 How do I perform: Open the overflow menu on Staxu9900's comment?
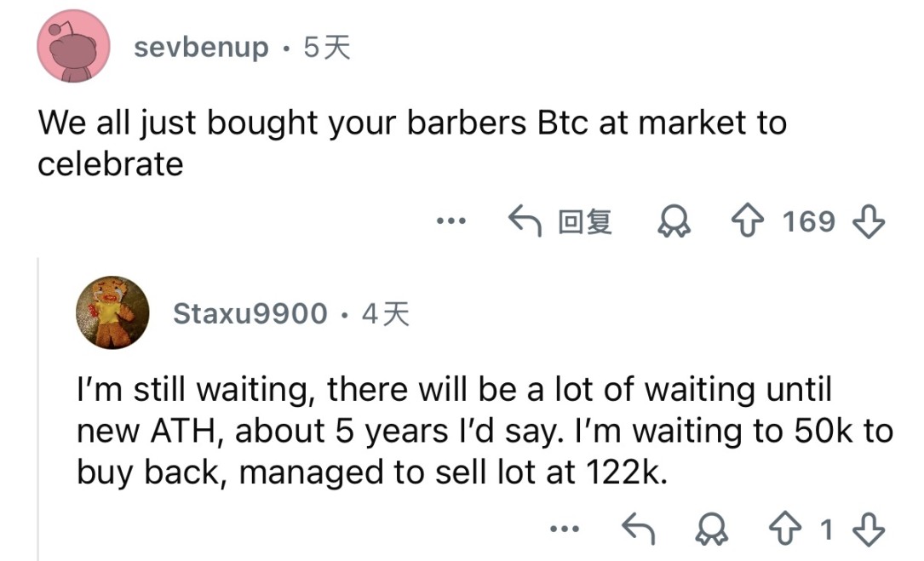(565, 529)
